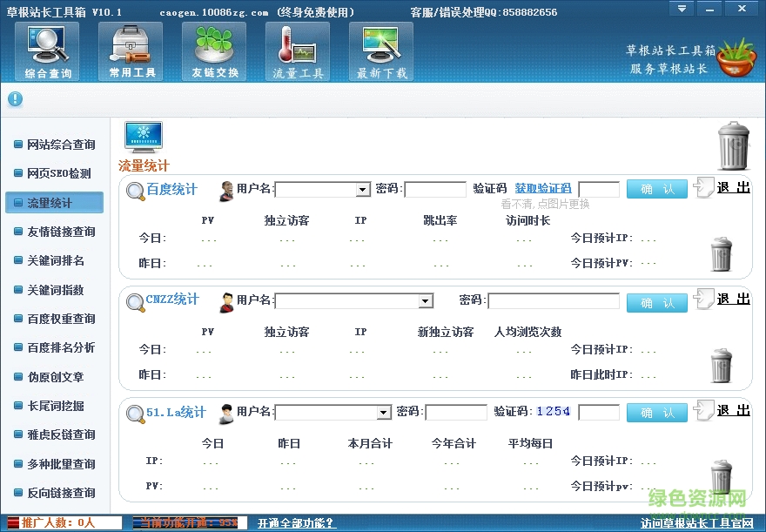The width and height of the screenshot is (766, 532).
Task: Expand the 百度统计 username dropdown
Action: click(x=363, y=190)
